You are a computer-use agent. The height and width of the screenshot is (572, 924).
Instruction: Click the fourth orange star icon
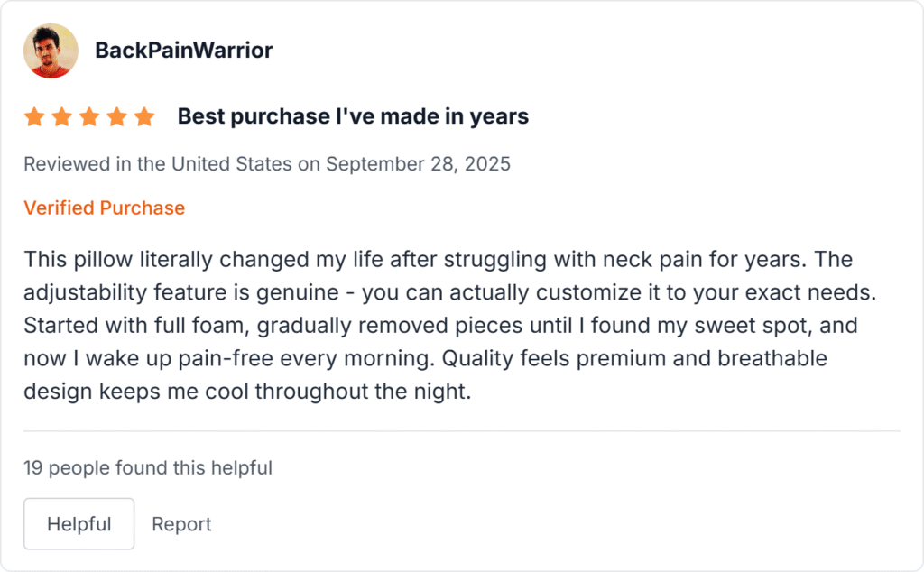pyautogui.click(x=117, y=115)
